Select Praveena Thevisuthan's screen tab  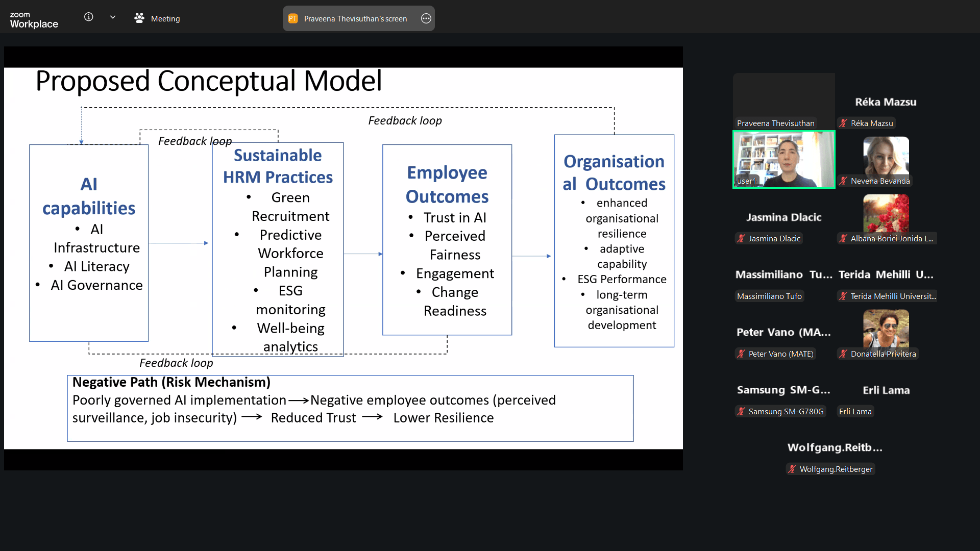[x=355, y=19]
